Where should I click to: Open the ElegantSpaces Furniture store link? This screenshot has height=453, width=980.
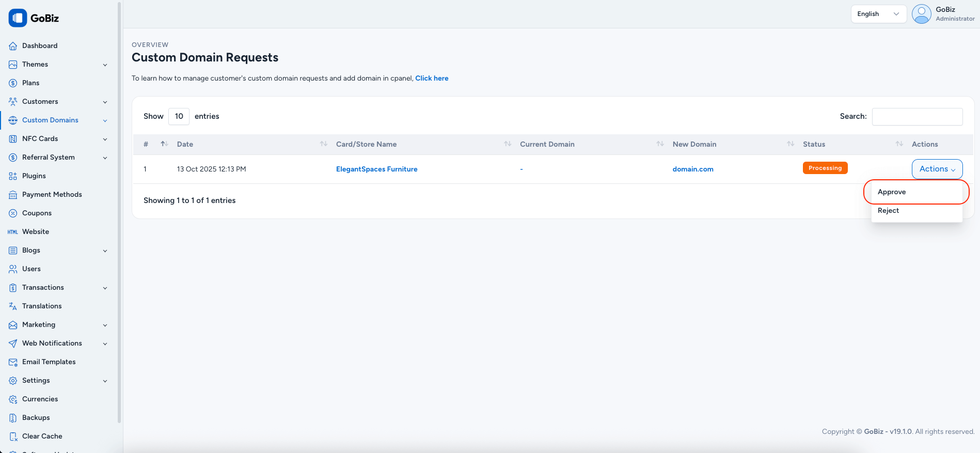376,169
